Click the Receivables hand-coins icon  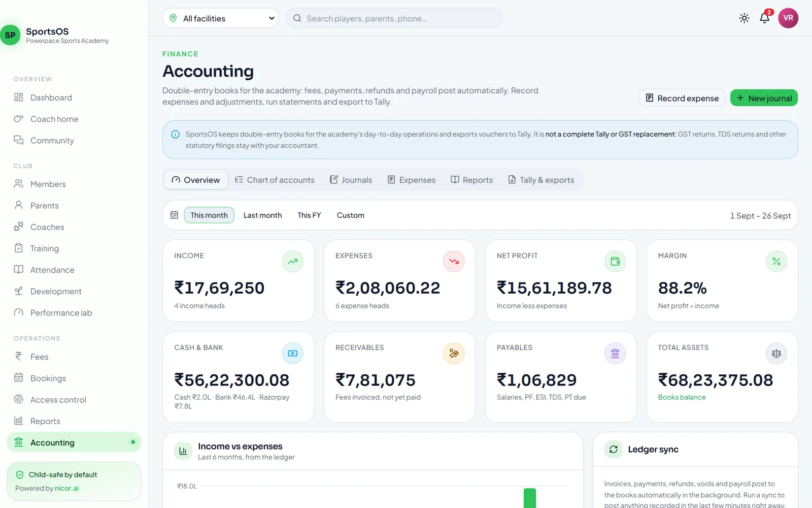click(454, 354)
